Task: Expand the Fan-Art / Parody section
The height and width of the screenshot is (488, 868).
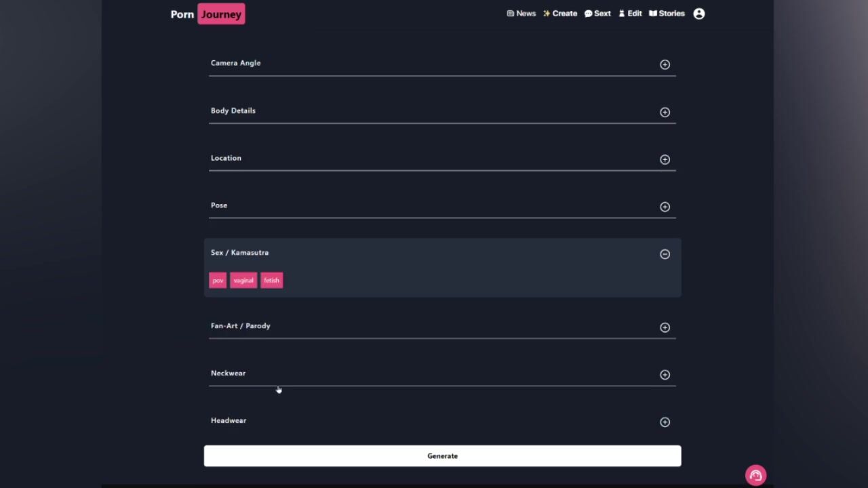Action: (x=241, y=326)
